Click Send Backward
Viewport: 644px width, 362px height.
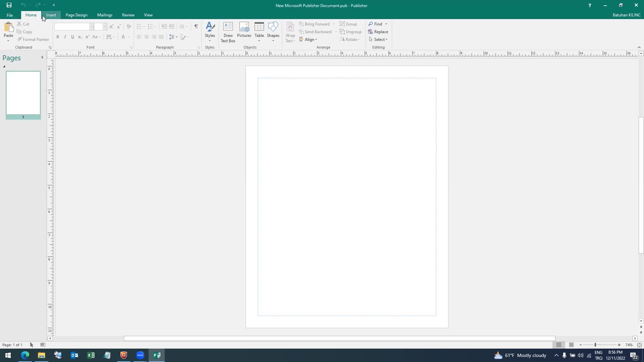[315, 32]
